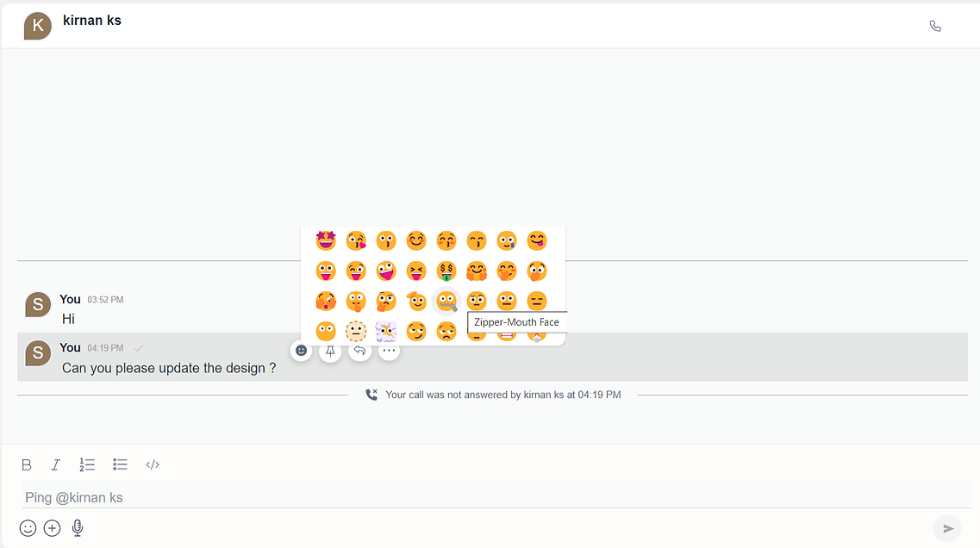The height and width of the screenshot is (548, 980).
Task: Pick the expressionless face emoji
Action: click(x=537, y=301)
